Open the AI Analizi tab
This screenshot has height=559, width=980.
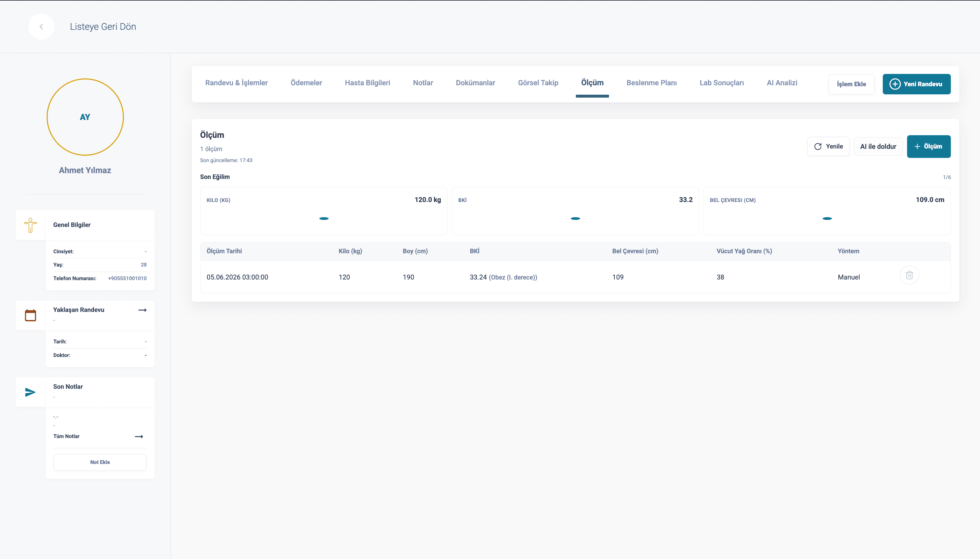pyautogui.click(x=782, y=83)
